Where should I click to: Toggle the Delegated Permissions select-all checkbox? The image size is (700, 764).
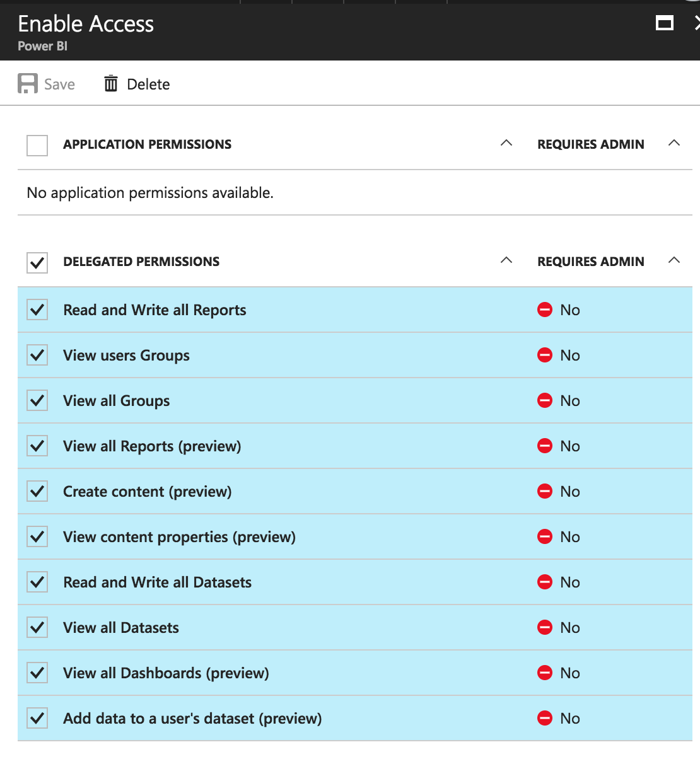pyautogui.click(x=37, y=262)
